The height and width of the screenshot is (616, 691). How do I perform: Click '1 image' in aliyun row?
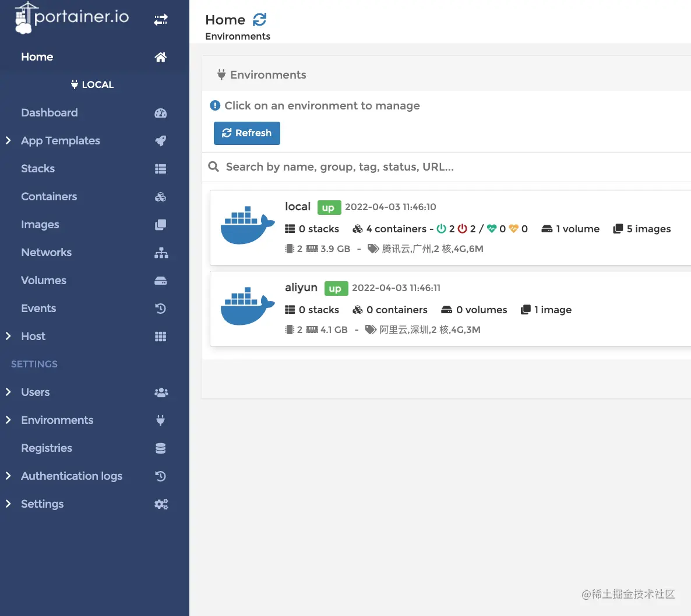click(552, 310)
